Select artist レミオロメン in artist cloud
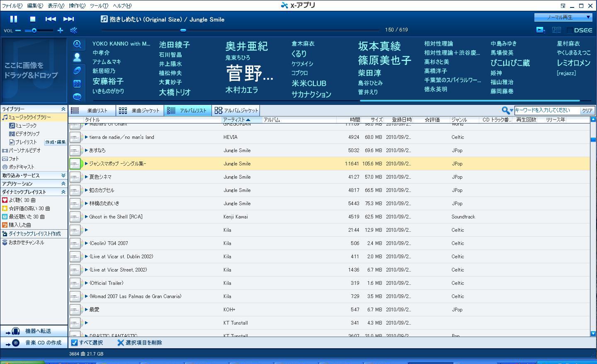 pos(573,63)
